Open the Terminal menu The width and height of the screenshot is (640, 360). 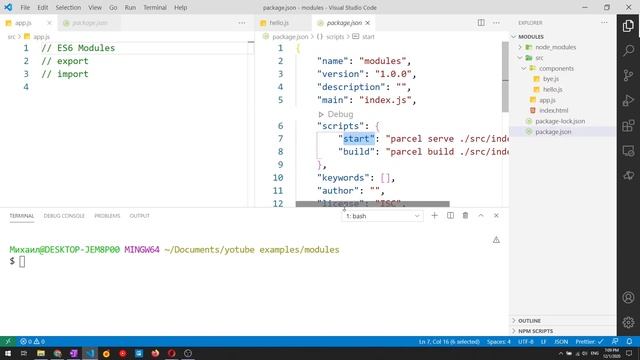pyautogui.click(x=155, y=7)
